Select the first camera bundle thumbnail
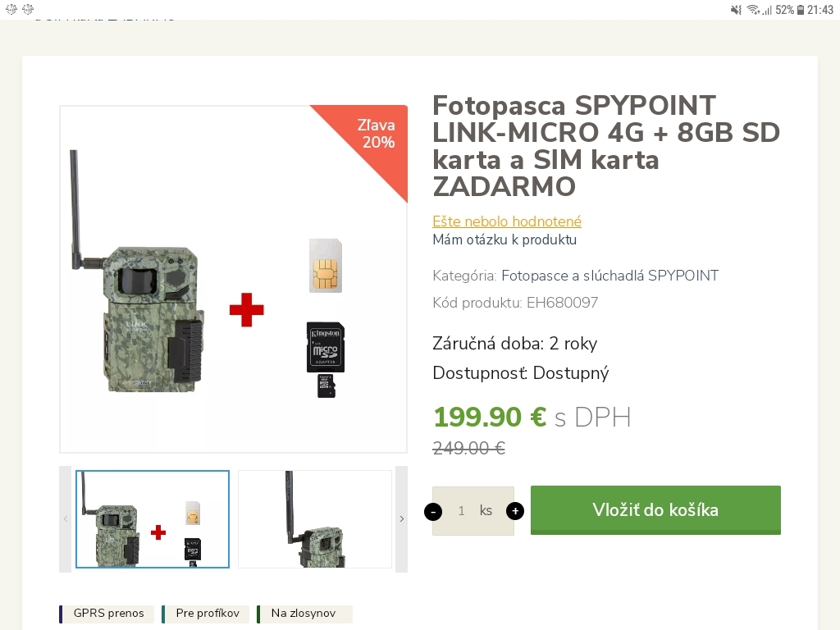Screen dimensions: 840x630 pos(153,519)
